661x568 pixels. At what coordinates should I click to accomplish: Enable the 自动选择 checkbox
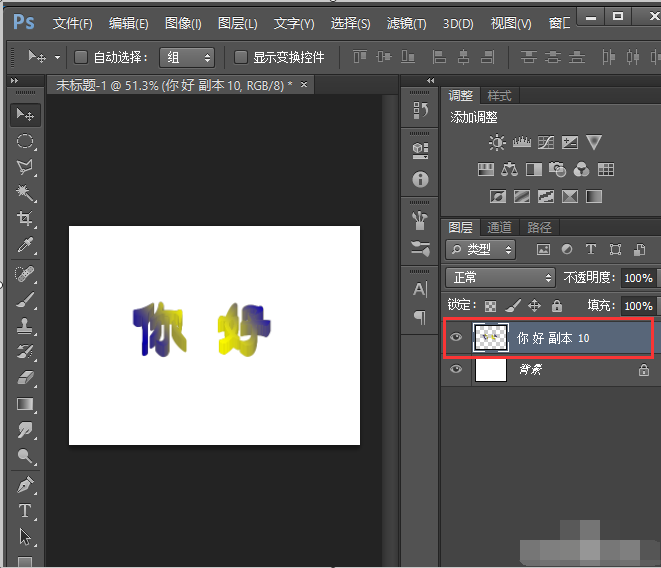coord(82,57)
